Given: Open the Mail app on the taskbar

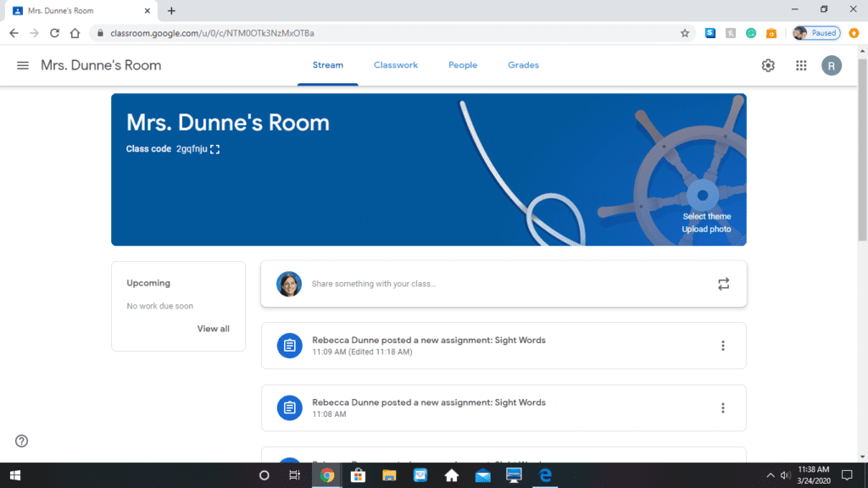Looking at the screenshot, I should [482, 475].
